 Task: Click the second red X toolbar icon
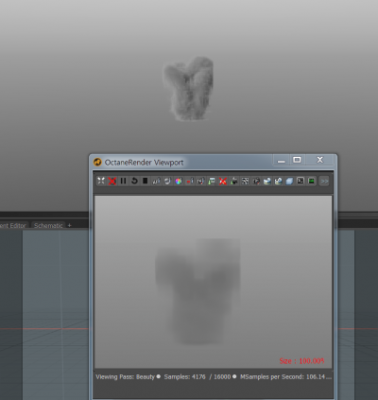click(x=223, y=181)
